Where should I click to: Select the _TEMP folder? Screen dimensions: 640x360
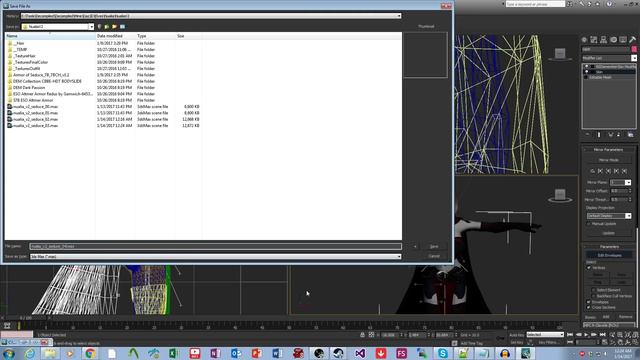pyautogui.click(x=20, y=49)
